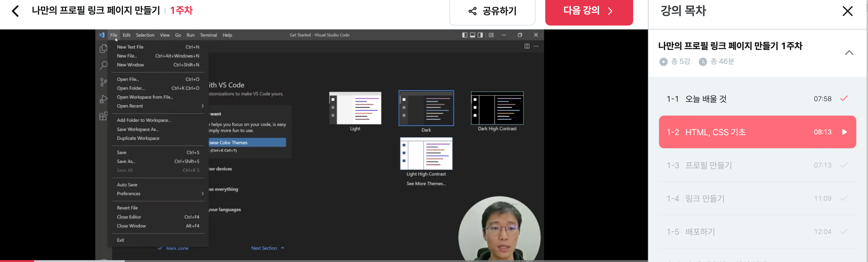This screenshot has width=868, height=262.
Task: Choose Open Folder... menu entry
Action: coord(158,88)
